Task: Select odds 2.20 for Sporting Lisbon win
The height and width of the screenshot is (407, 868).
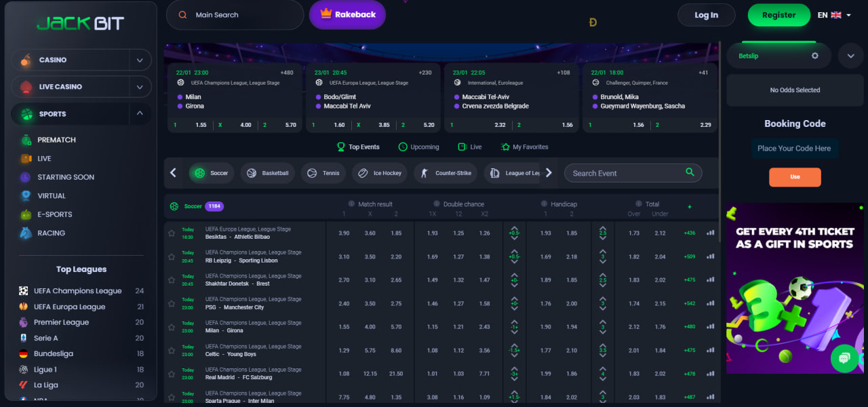Action: (396, 256)
